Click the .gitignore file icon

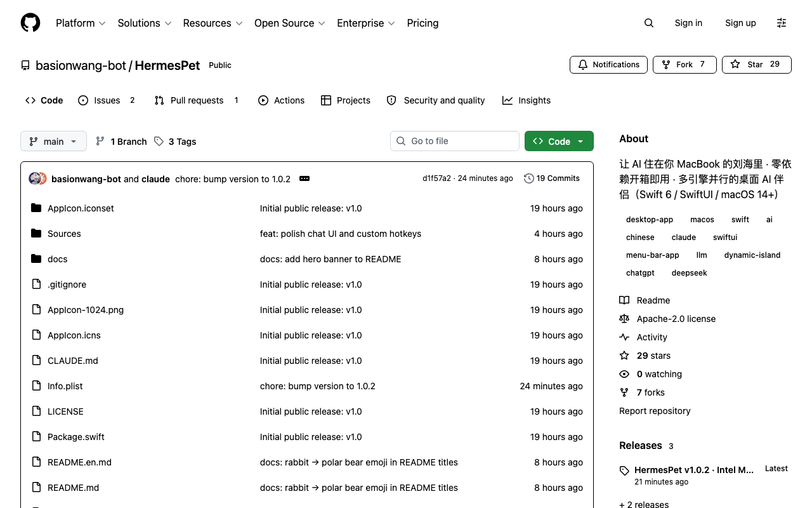(36, 284)
